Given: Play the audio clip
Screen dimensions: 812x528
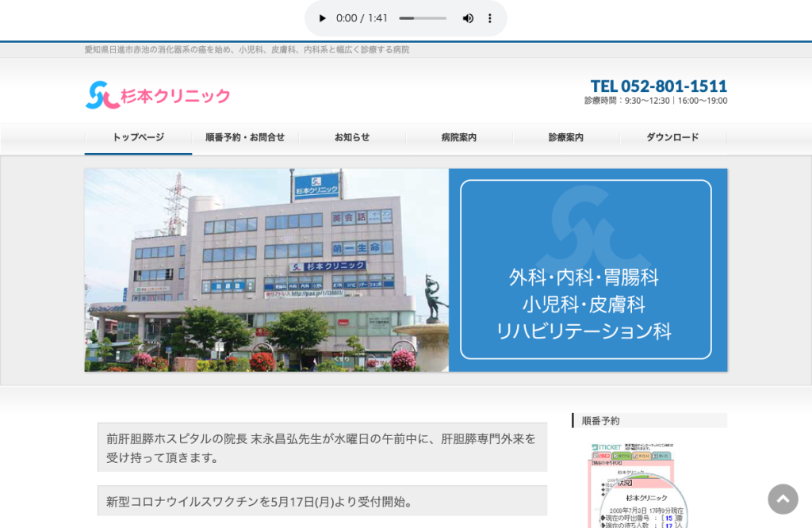Looking at the screenshot, I should (322, 19).
